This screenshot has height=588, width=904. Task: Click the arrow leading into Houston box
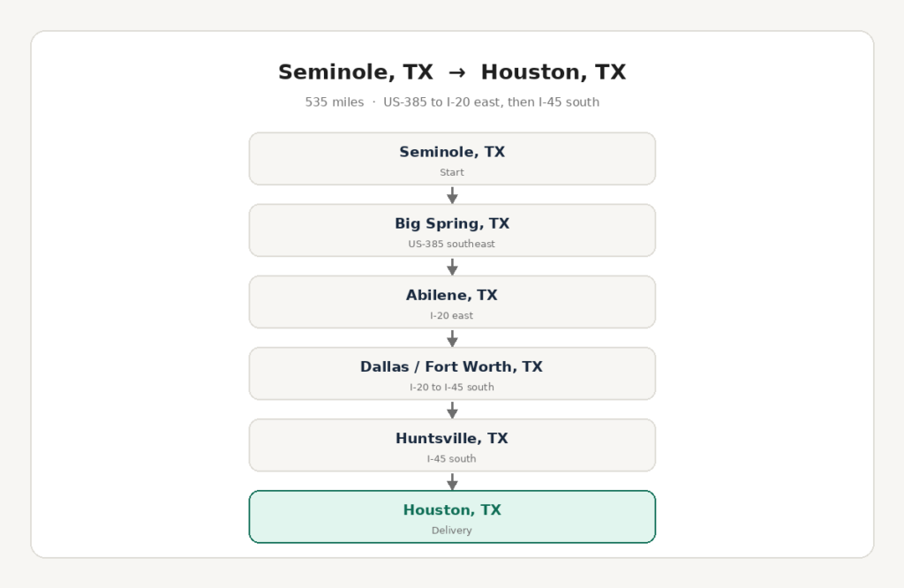(453, 481)
